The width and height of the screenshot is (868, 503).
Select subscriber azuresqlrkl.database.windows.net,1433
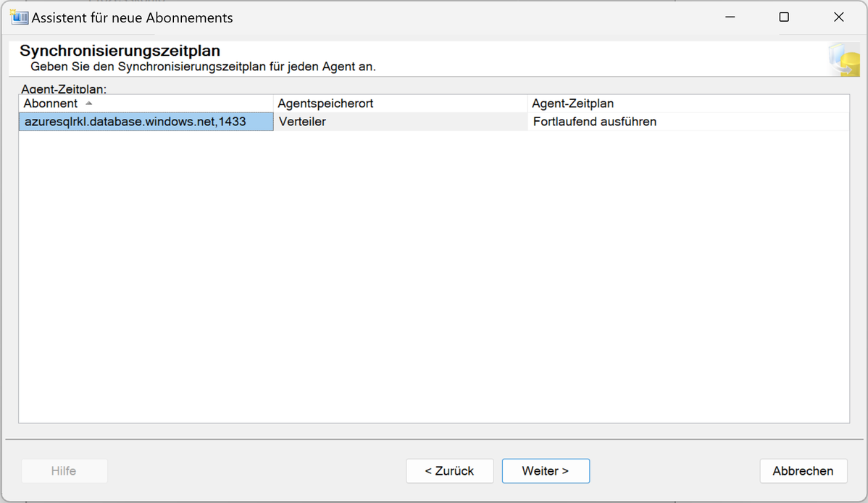tap(146, 122)
